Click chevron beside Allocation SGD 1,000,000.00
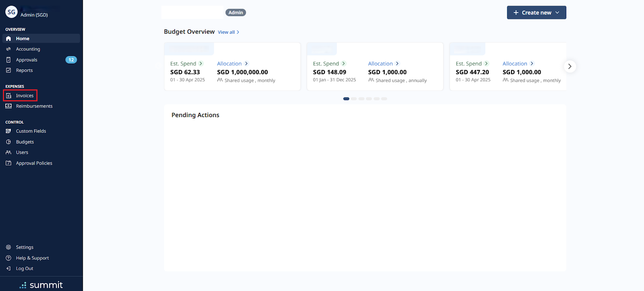This screenshot has width=644, height=291. pyautogui.click(x=247, y=64)
